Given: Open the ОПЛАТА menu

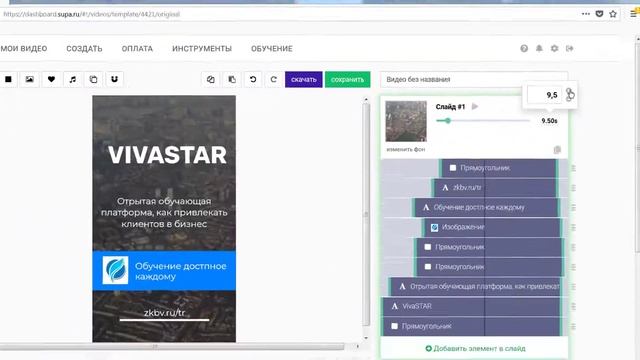Looking at the screenshot, I should coord(137,49).
